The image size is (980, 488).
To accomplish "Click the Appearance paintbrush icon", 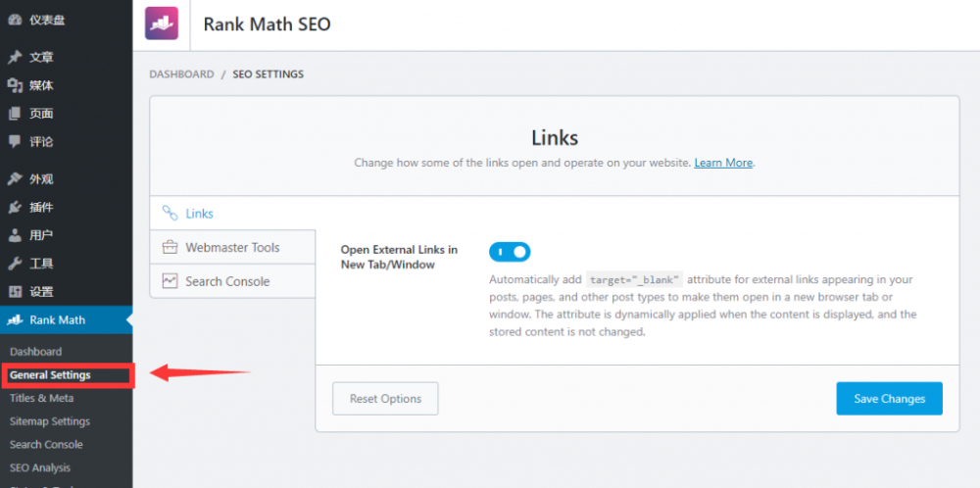I will coord(14,179).
